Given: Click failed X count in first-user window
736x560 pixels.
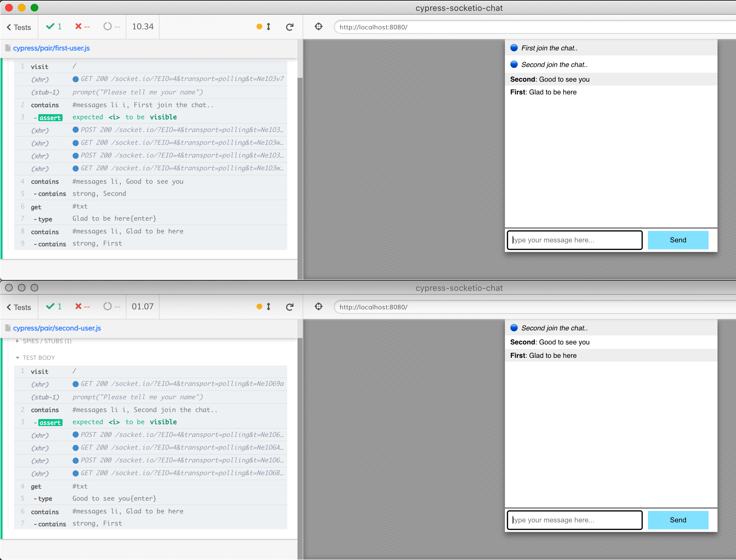Looking at the screenshot, I should [82, 26].
